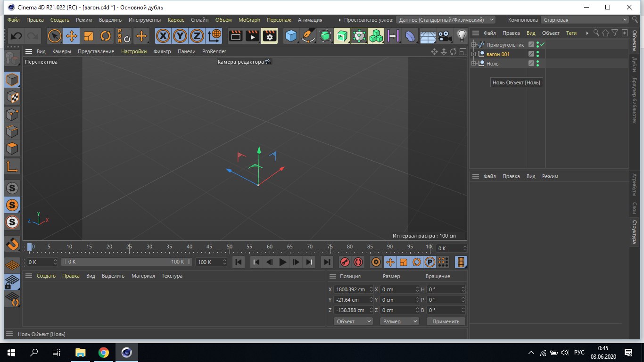Click the H rotation field stepper
The width and height of the screenshot is (644, 362).
pos(463,289)
